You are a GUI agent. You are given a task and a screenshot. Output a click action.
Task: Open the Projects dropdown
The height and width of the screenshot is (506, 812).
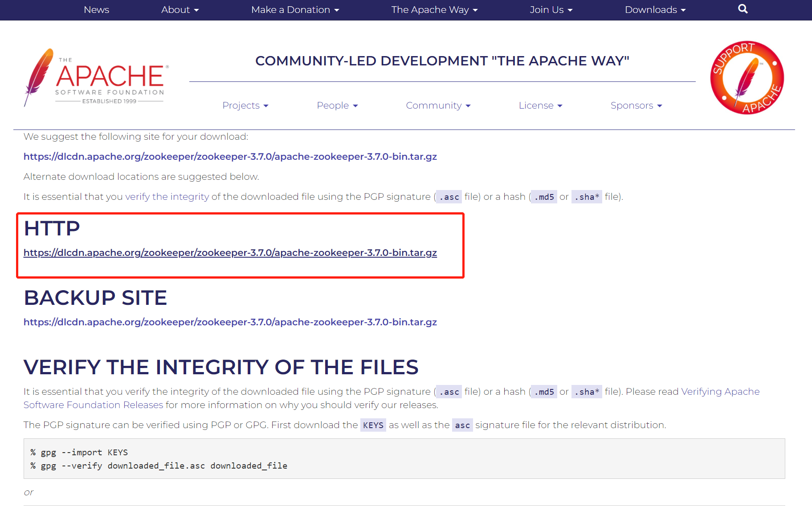(245, 105)
